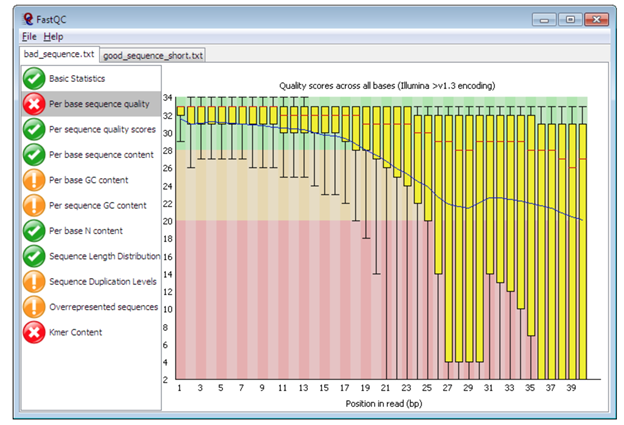Open the Help menu

point(53,37)
